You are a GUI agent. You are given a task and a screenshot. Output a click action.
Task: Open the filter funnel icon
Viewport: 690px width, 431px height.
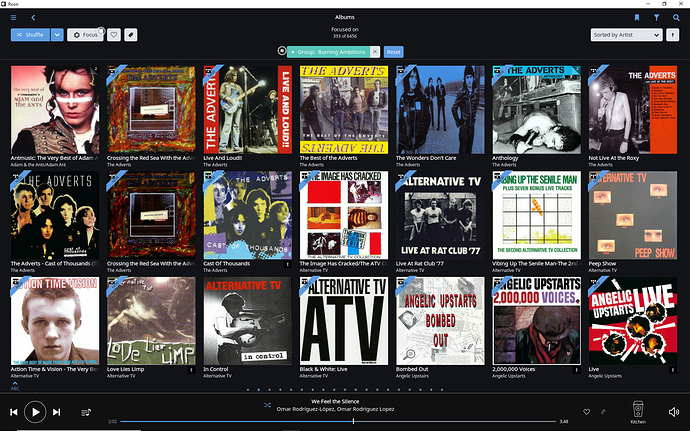[656, 18]
